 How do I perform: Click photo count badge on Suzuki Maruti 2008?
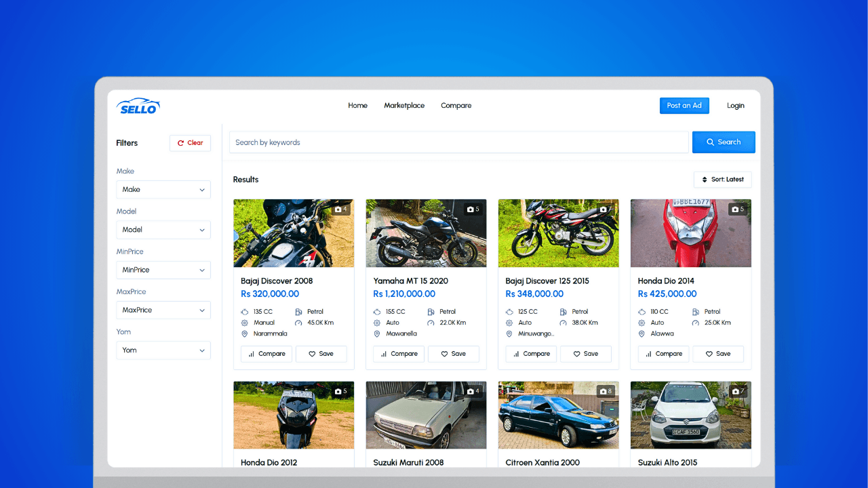pyautogui.click(x=473, y=391)
